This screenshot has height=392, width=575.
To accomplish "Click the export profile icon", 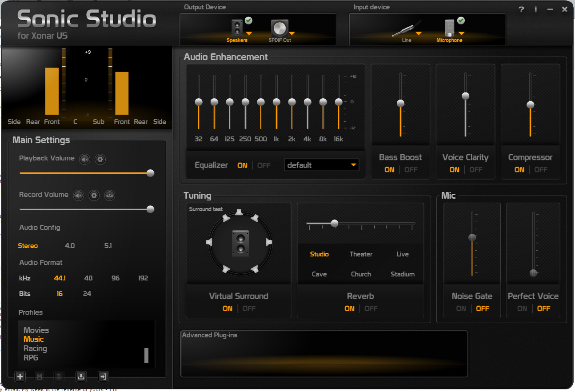I will (x=103, y=377).
